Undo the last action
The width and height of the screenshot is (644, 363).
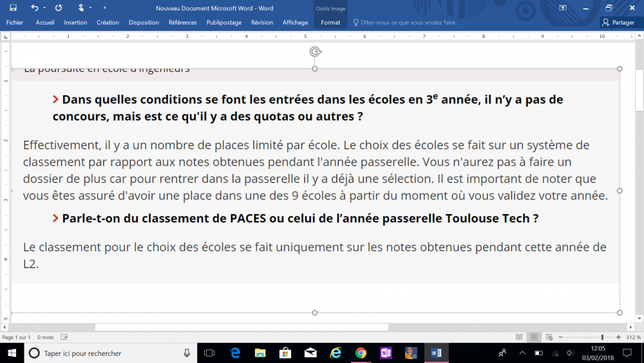click(x=35, y=8)
